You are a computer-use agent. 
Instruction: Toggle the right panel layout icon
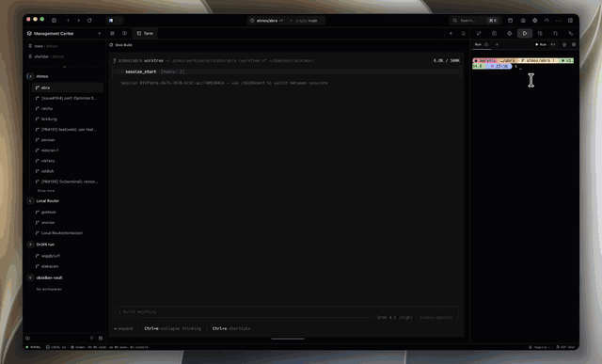(571, 21)
